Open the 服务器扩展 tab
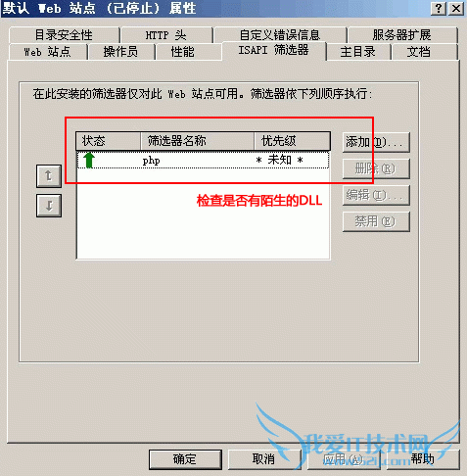Image resolution: width=467 pixels, height=476 pixels. tap(402, 35)
